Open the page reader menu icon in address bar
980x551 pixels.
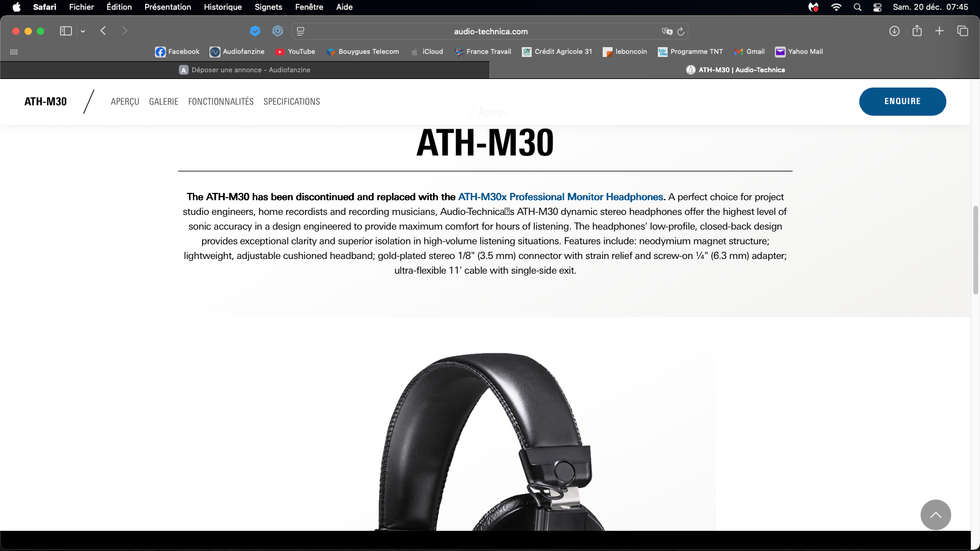pyautogui.click(x=300, y=31)
